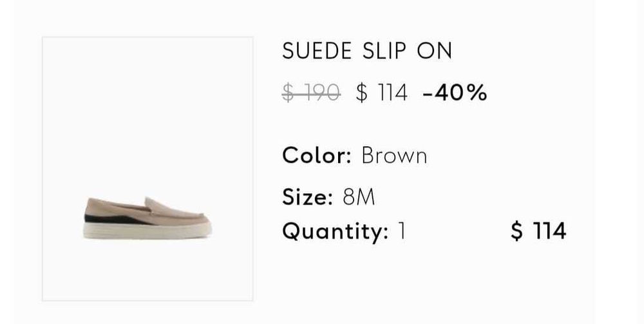Click the $114 sale price beside -40%

point(382,93)
